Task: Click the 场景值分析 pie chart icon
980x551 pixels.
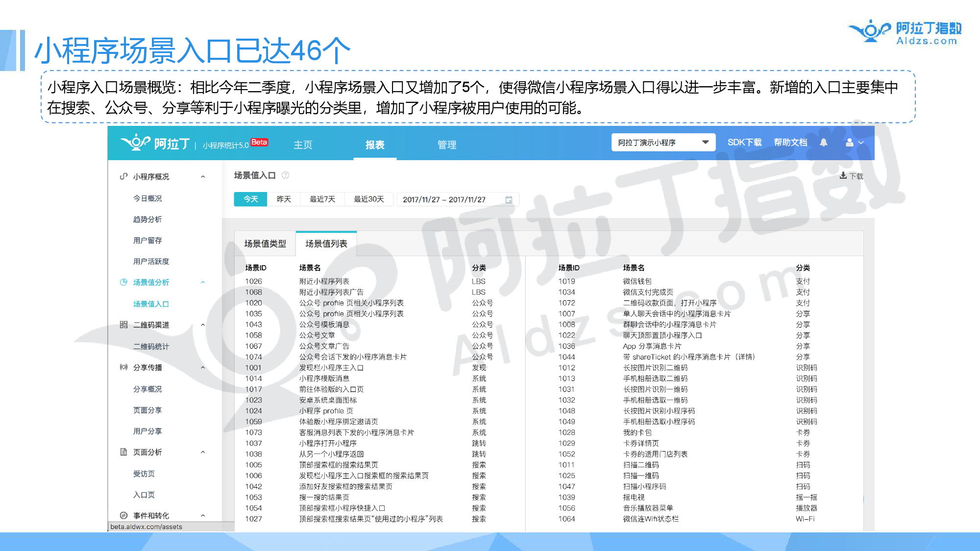Action: point(123,282)
